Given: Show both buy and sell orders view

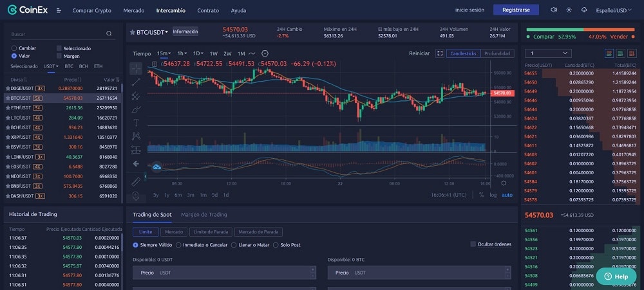Looking at the screenshot, I should (609, 53).
